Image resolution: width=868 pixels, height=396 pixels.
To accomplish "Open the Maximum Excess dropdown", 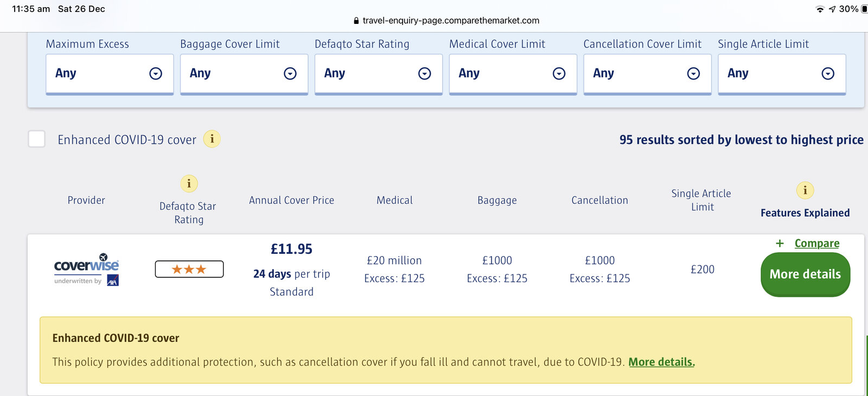I will 110,74.
